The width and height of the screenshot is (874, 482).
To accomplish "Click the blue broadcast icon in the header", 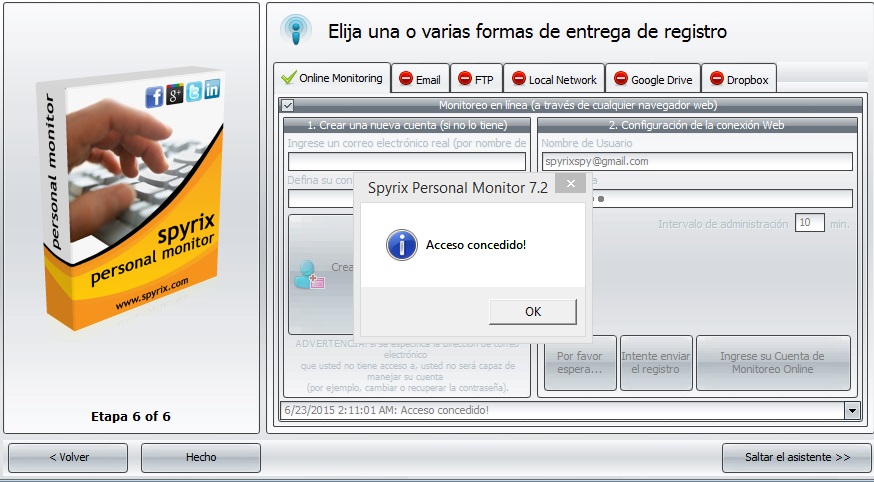I will click(296, 29).
